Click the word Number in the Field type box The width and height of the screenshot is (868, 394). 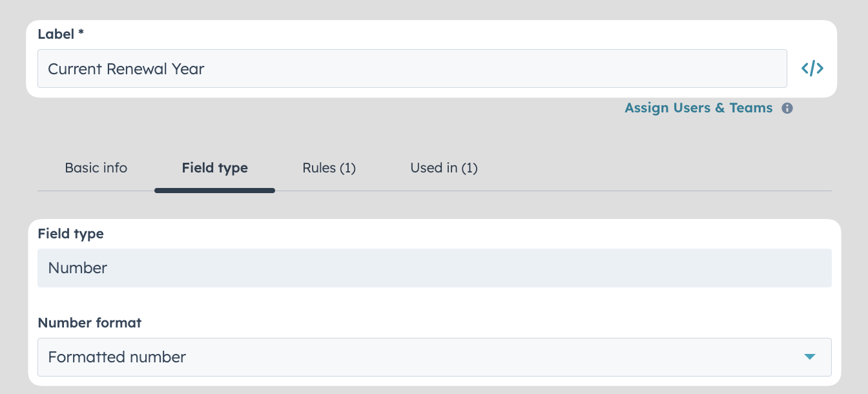pyautogui.click(x=77, y=268)
